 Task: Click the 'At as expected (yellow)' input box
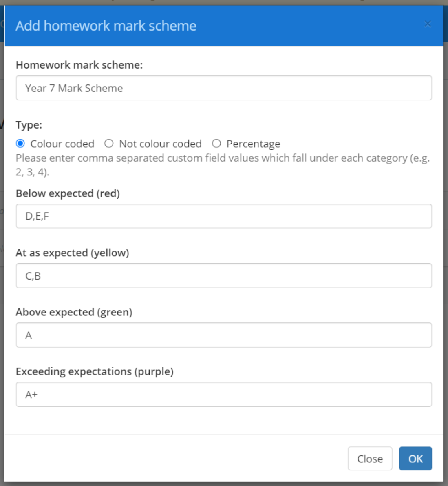point(223,276)
